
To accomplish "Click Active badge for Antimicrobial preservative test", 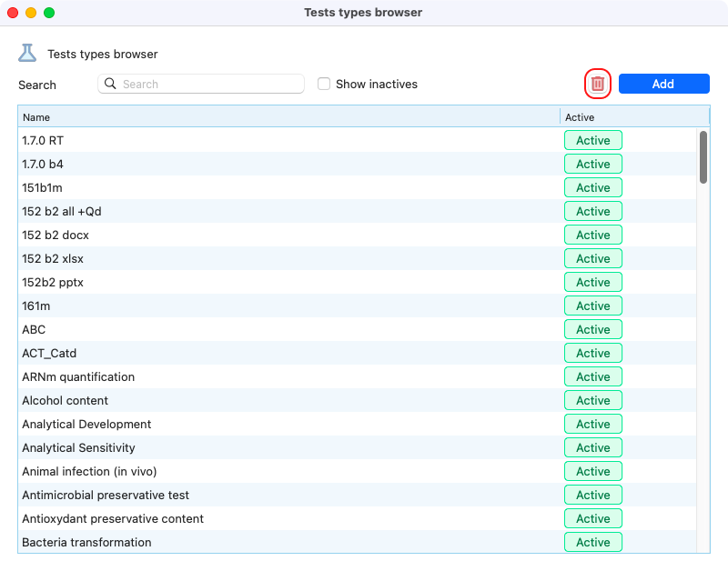I will point(593,496).
